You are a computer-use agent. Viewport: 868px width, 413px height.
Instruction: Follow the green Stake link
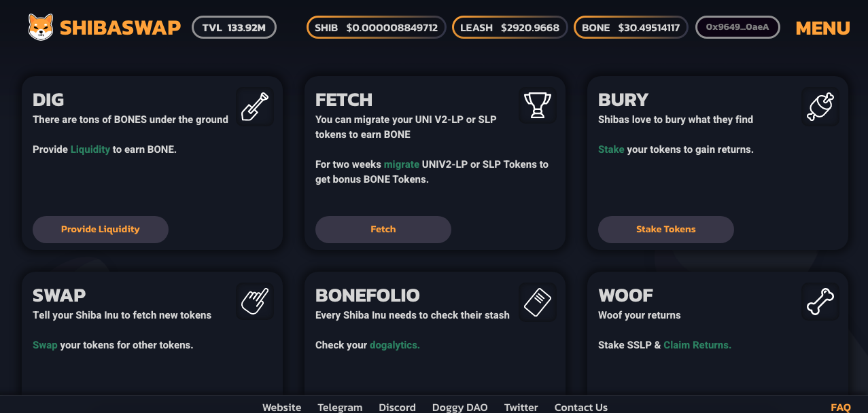point(611,149)
